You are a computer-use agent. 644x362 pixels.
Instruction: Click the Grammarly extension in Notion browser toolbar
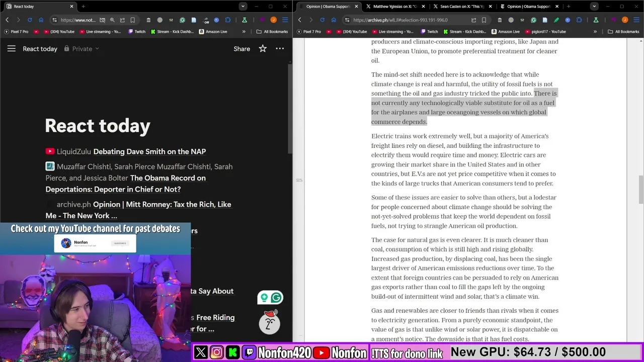tap(182, 20)
